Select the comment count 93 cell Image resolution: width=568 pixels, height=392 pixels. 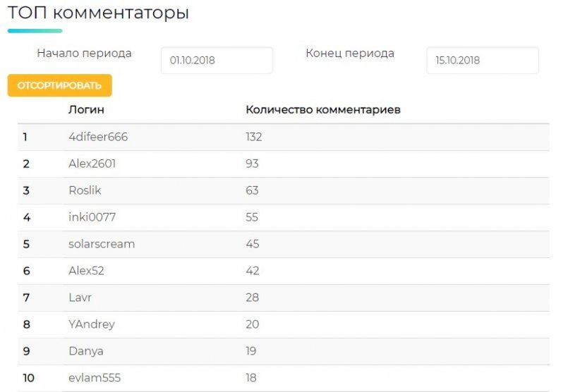pos(252,164)
